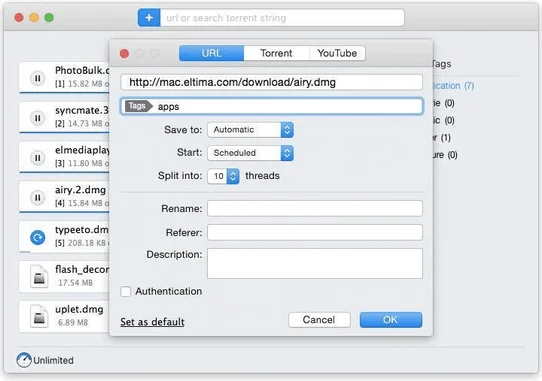Minimize the main window with yellow button
Screen dimensions: 542x381
pyautogui.click(x=34, y=18)
